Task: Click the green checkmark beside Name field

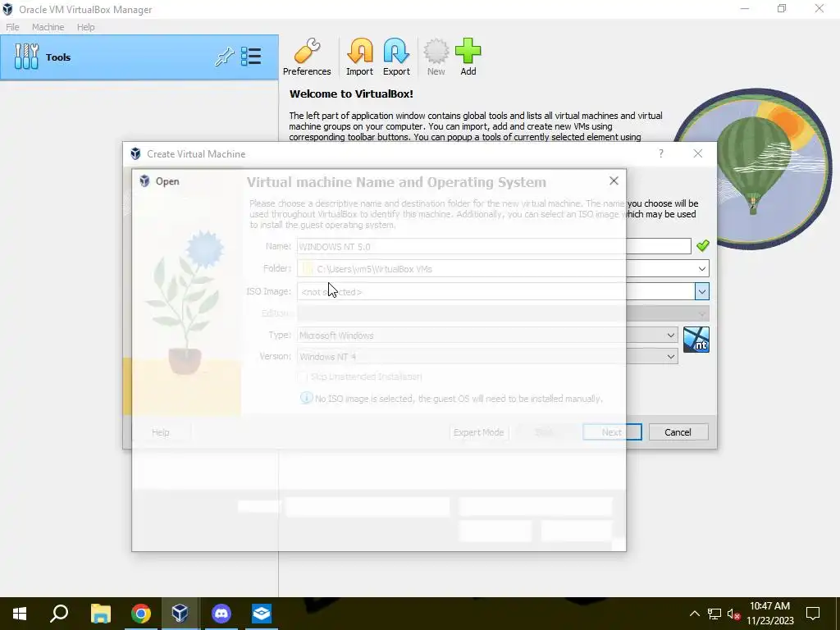Action: coord(702,246)
